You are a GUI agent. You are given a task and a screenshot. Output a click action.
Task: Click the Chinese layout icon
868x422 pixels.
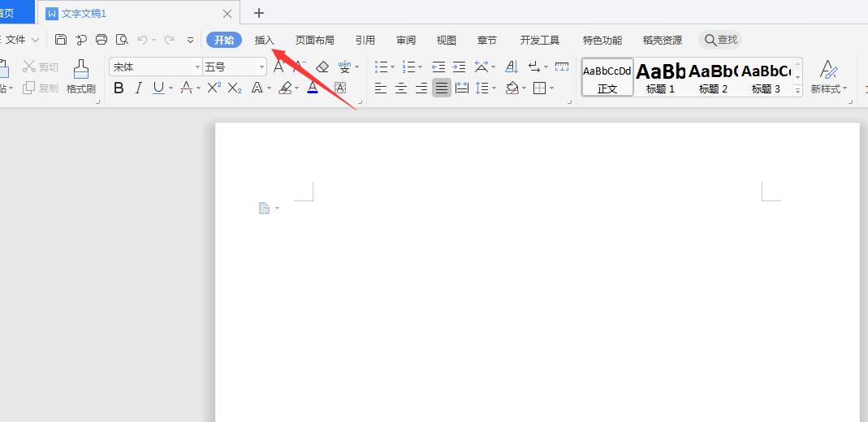click(x=481, y=67)
